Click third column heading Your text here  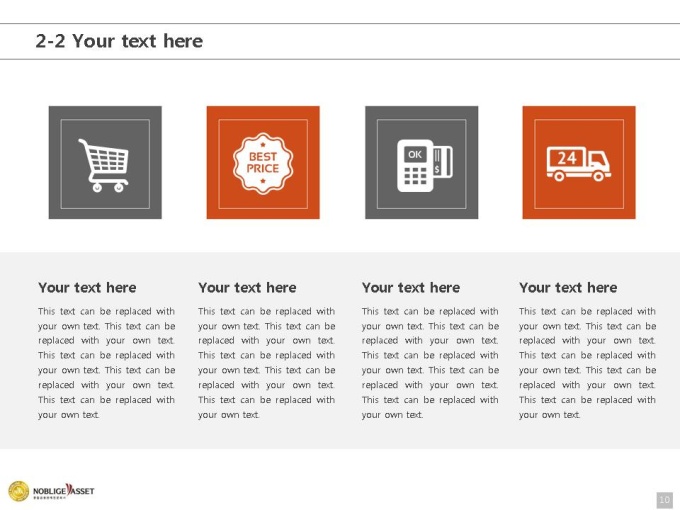pyautogui.click(x=411, y=288)
